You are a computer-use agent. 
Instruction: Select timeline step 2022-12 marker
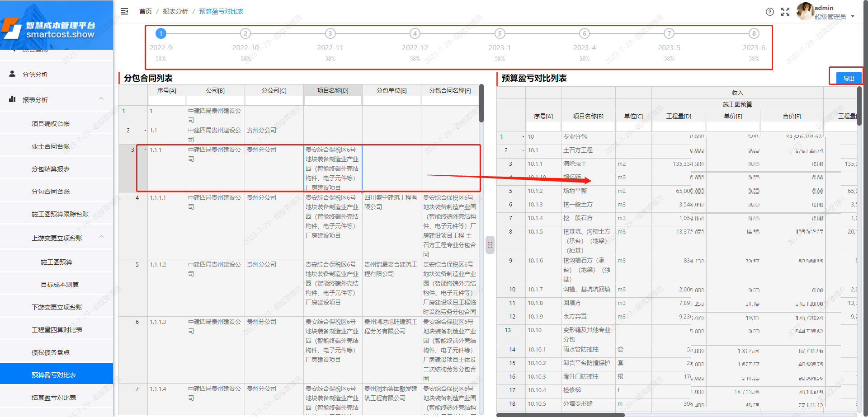pos(415,33)
